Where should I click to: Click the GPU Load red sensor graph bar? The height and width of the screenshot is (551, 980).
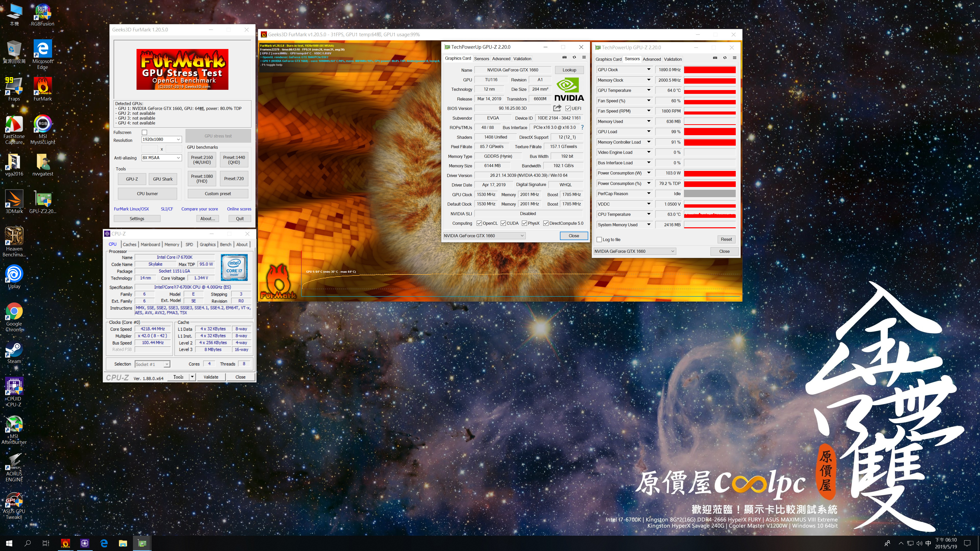(709, 132)
